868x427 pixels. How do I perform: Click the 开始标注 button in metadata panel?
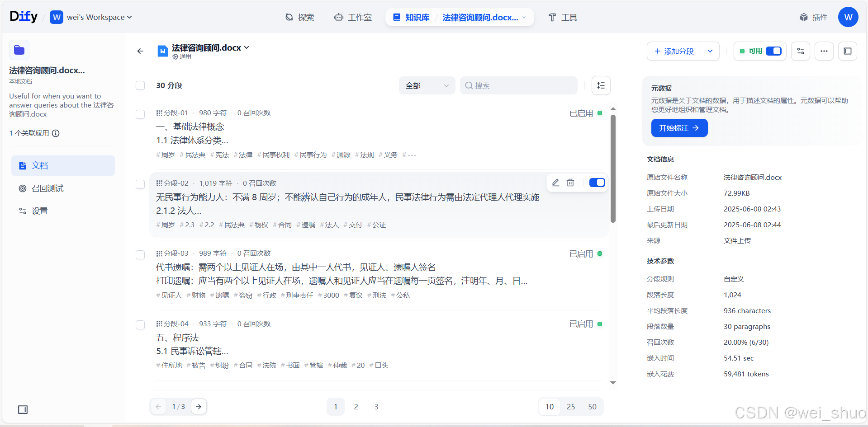[679, 128]
